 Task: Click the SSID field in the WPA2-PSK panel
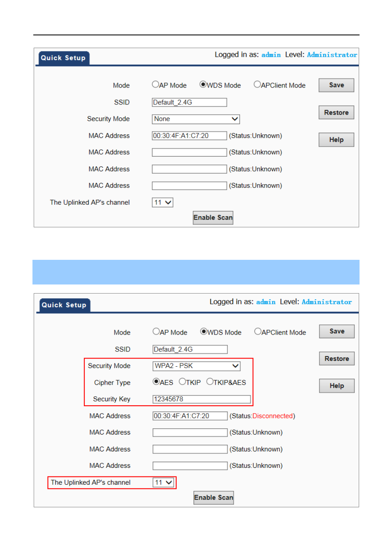coord(190,349)
